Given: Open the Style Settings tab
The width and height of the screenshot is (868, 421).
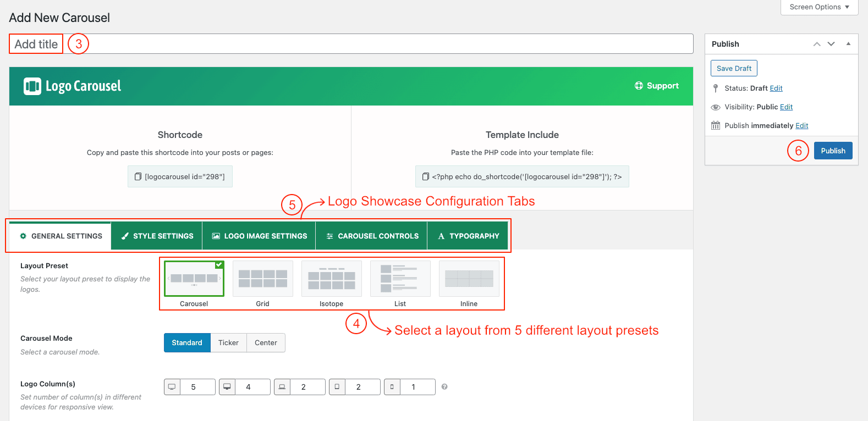Looking at the screenshot, I should [x=157, y=236].
